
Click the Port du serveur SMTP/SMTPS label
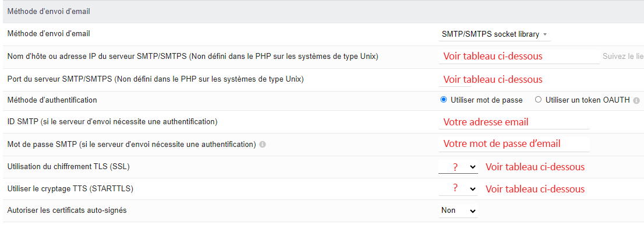tap(155, 79)
